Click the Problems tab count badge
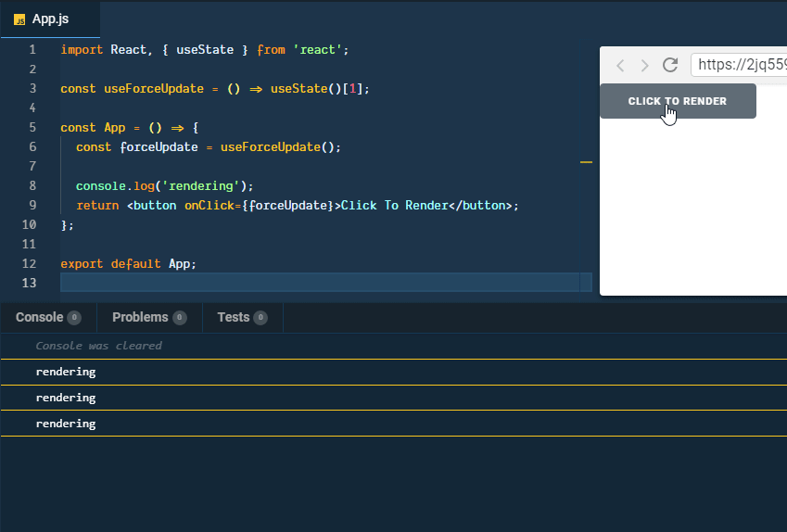This screenshot has height=532, width=787. coord(180,318)
